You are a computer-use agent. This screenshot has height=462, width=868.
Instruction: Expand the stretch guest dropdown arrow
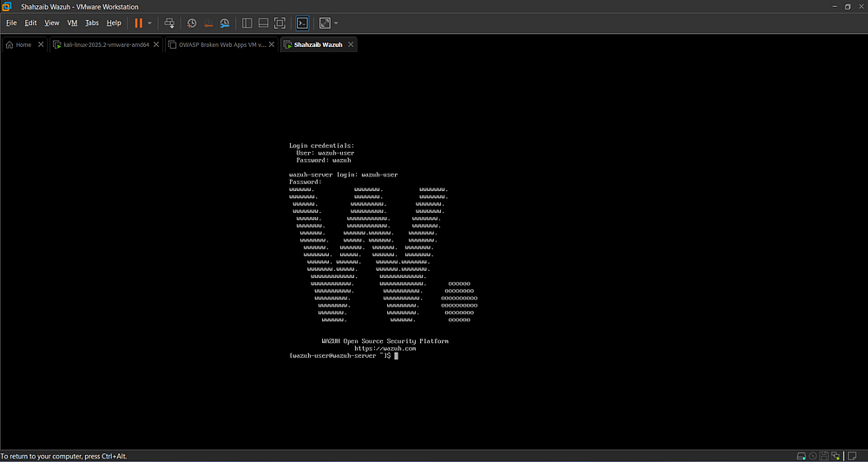click(x=336, y=23)
